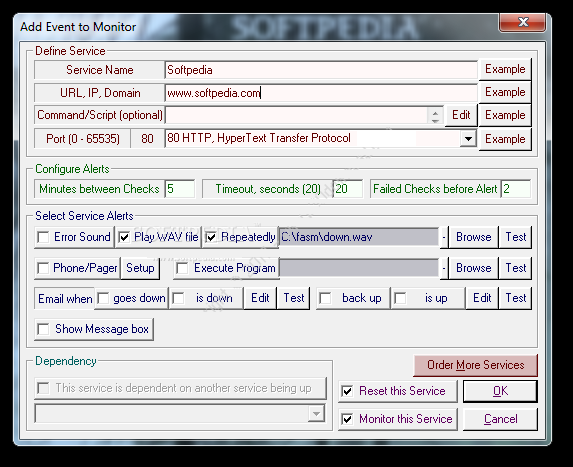
Task: Click the dash button after Execute Program path
Action: coord(444,268)
